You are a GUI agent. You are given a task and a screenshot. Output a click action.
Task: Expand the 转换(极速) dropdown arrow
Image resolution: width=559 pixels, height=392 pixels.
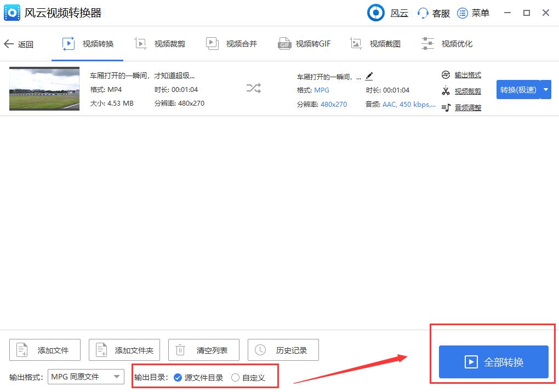pos(545,89)
